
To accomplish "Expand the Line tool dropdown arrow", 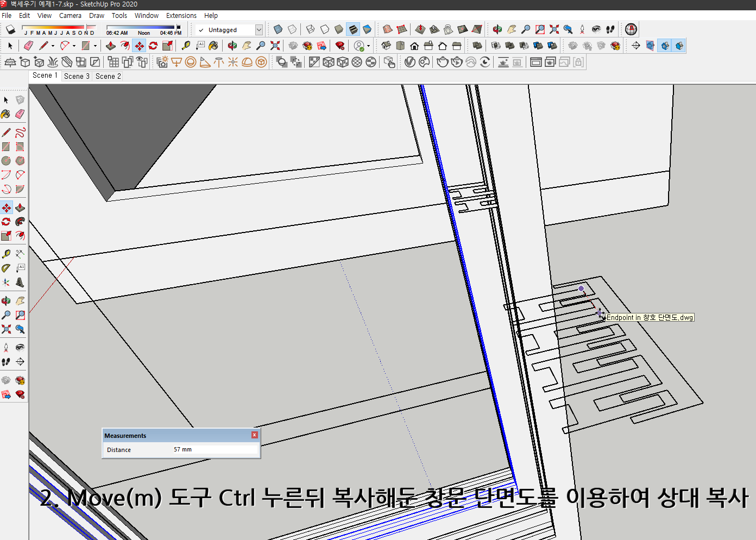I will coord(53,46).
